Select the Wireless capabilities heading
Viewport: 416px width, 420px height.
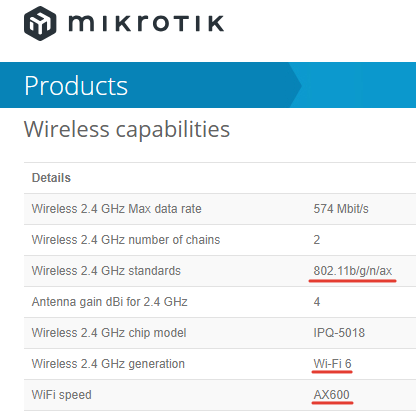click(127, 129)
